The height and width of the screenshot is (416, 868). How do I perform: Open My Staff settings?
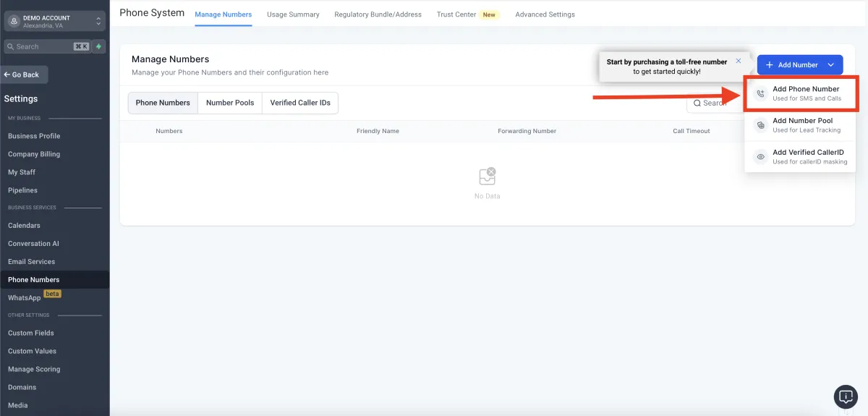pos(22,172)
